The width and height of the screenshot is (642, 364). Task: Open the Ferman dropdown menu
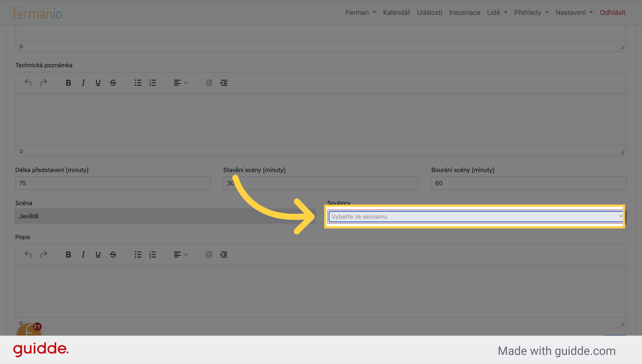360,13
